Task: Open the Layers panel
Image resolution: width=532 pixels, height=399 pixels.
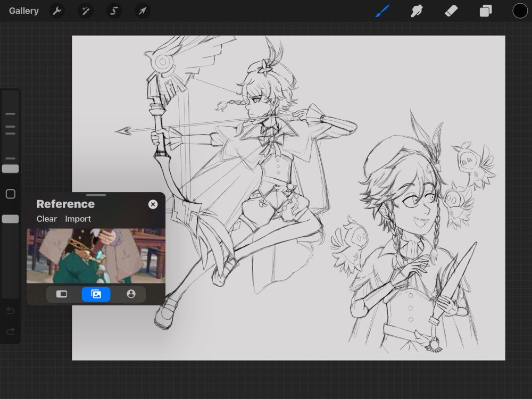Action: (x=486, y=11)
